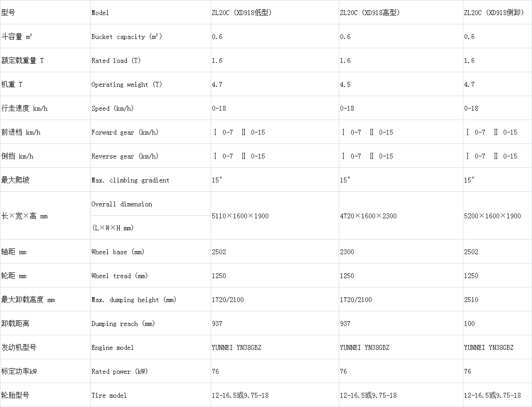This screenshot has height=407, width=532.
Task: Click the 'Engine model' label cell
Action: click(113, 348)
